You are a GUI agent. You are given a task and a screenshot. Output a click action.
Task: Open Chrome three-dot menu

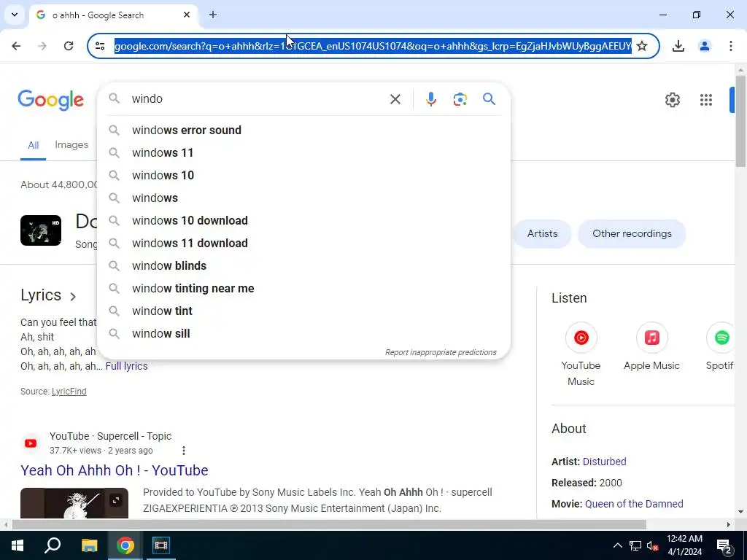click(x=730, y=46)
